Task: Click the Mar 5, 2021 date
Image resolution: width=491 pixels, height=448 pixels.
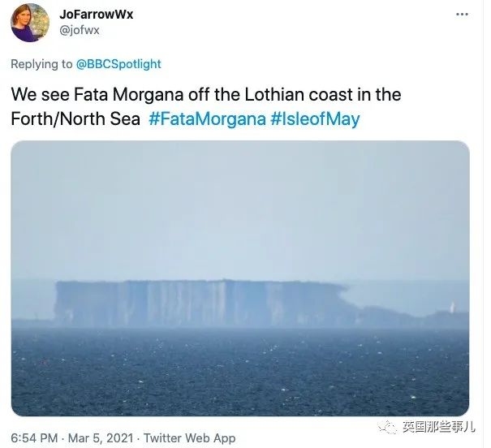Action: (101, 438)
